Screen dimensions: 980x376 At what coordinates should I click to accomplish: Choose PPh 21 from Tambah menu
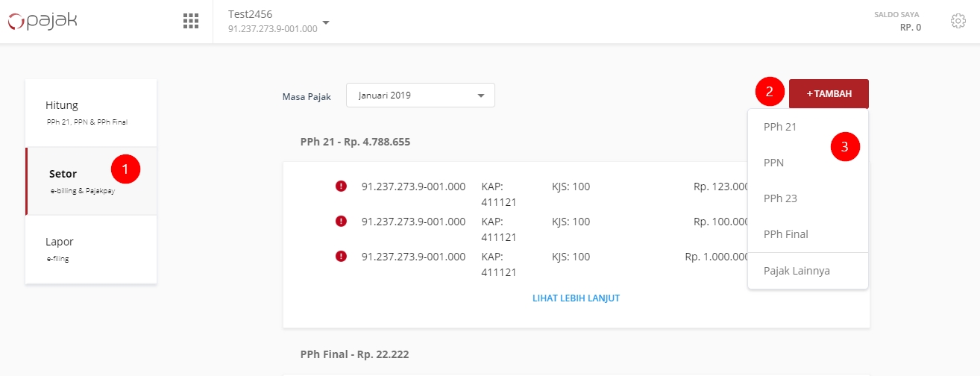coord(808,127)
